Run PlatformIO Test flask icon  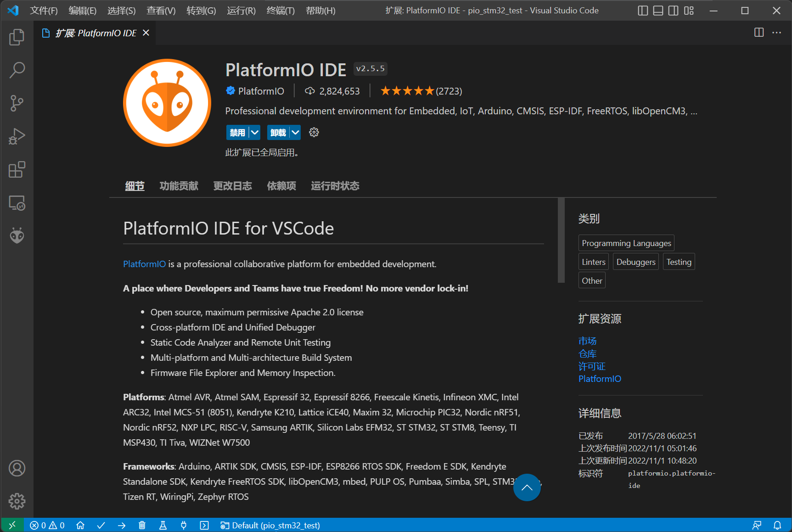click(163, 525)
